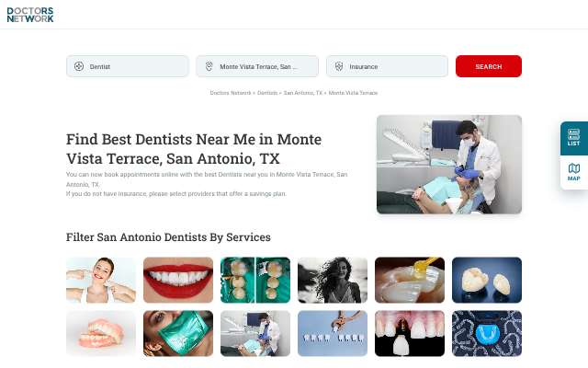Screen dimensions: 588x368
Task: Open the Dentist specialty field
Action: [128, 66]
